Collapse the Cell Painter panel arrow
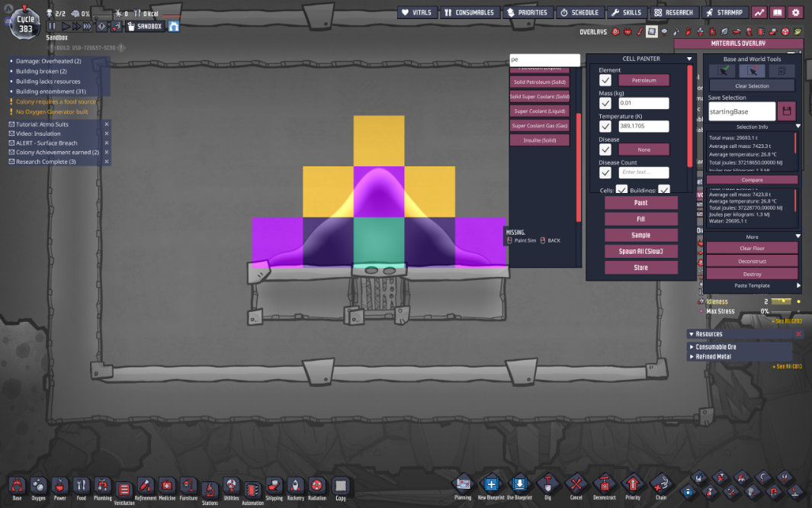The width and height of the screenshot is (812, 508). (689, 59)
